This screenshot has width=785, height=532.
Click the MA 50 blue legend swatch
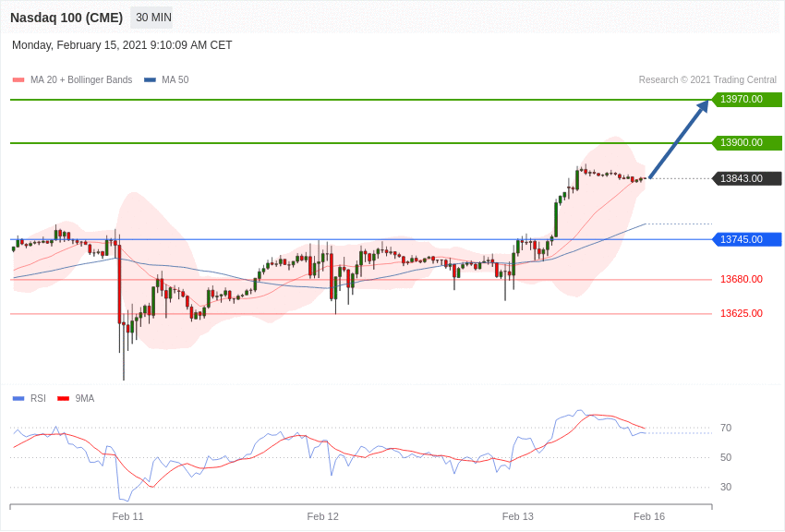150,80
